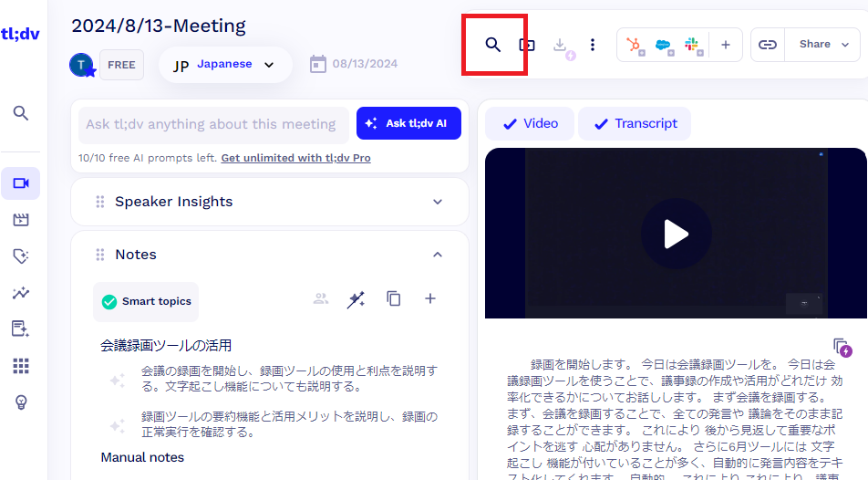Open the Share dropdown
The width and height of the screenshot is (868, 480).
[x=822, y=45]
